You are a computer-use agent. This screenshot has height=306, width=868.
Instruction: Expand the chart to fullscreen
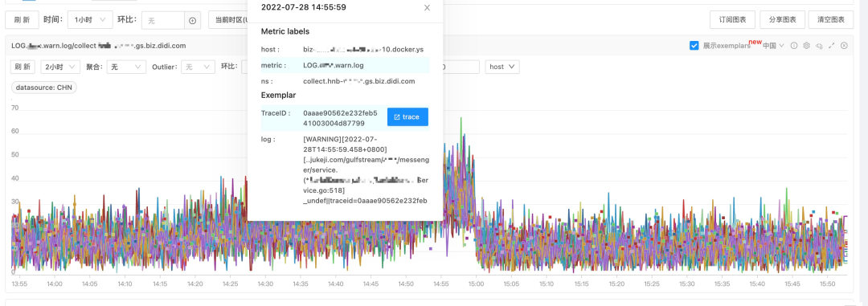click(x=832, y=46)
